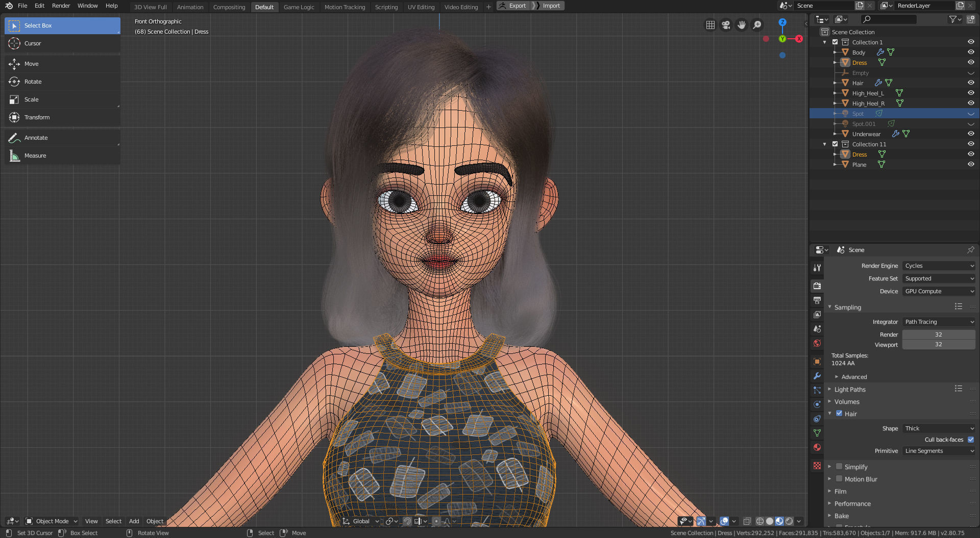Open the Feature Set dropdown
Screen dimensions: 980x538
pos(939,278)
